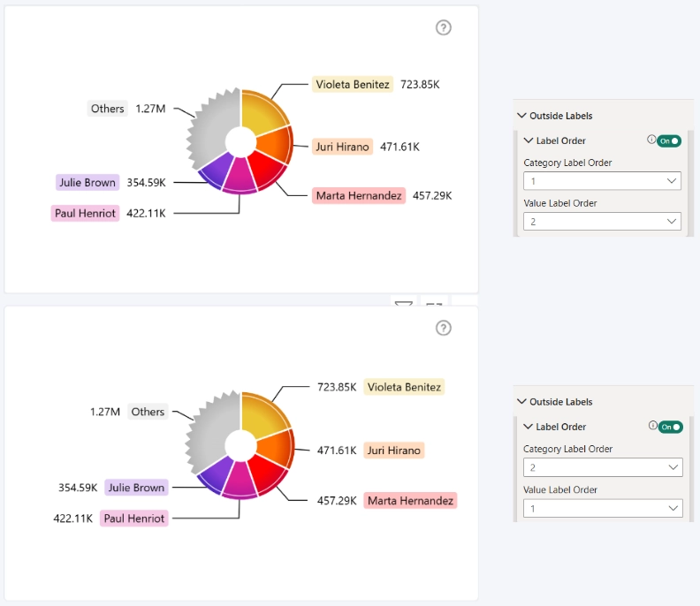Open Value Label Order dropdown showing 2
This screenshot has height=606, width=700.
click(x=602, y=222)
